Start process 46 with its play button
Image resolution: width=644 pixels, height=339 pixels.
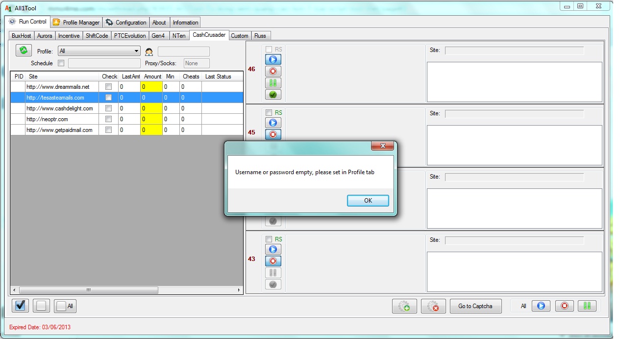273,59
